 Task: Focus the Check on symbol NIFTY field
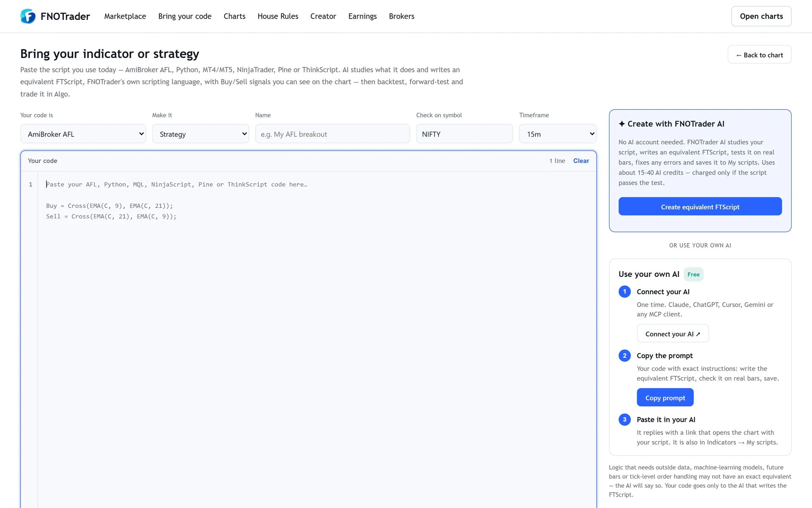pyautogui.click(x=464, y=134)
